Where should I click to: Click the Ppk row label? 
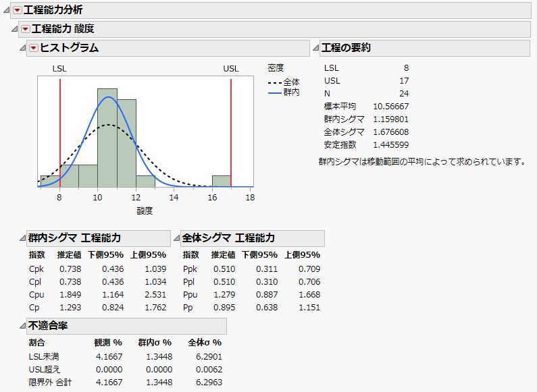190,269
